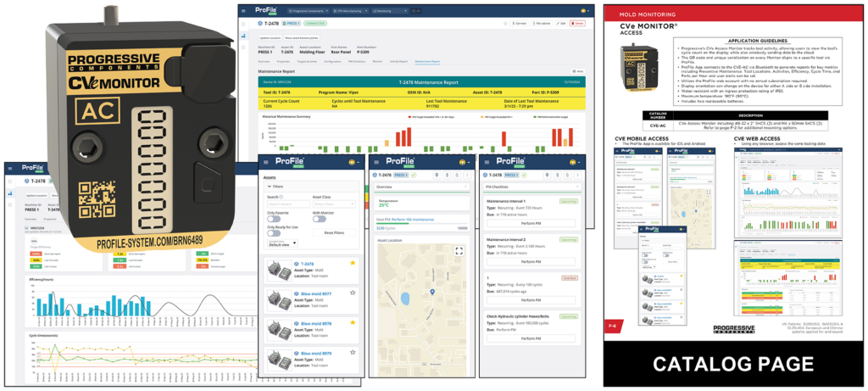Toggle Only Ready for Use switch
Screen dimensions: 868x391
(273, 234)
